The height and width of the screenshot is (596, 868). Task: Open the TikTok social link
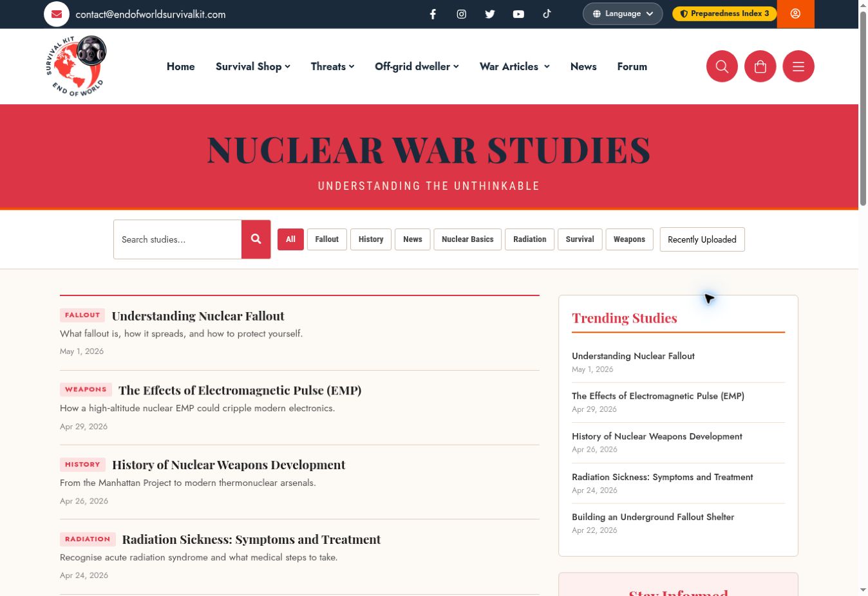point(547,14)
